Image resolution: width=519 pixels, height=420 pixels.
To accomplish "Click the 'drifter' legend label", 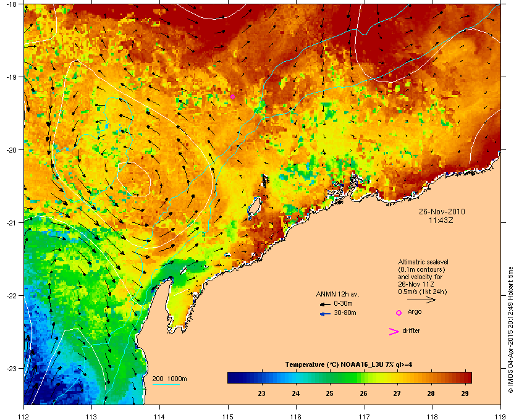I will pos(411,330).
